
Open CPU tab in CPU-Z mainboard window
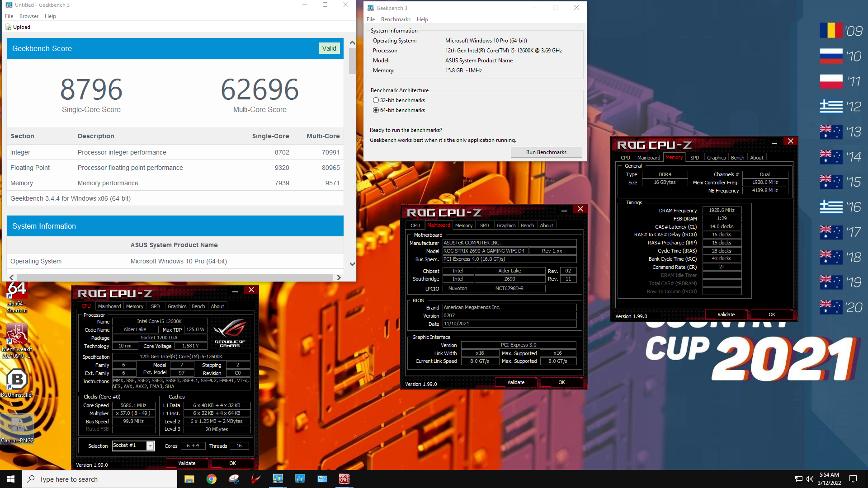[415, 225]
